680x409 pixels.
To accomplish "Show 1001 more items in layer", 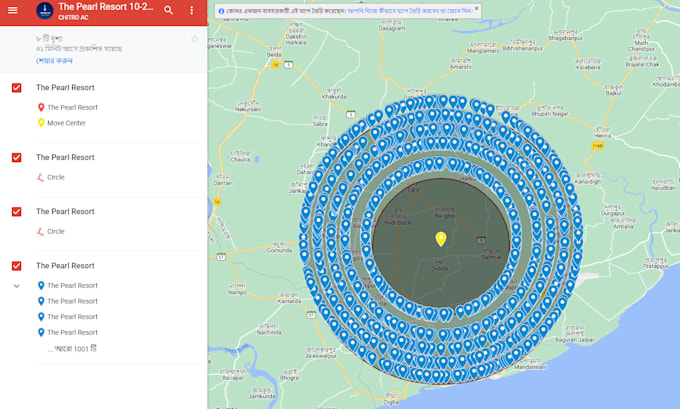I will tap(72, 349).
